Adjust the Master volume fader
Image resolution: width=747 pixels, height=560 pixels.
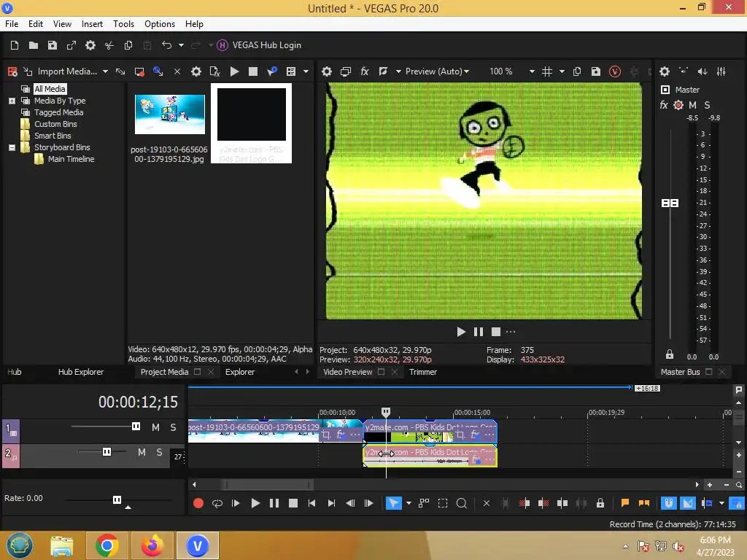670,203
